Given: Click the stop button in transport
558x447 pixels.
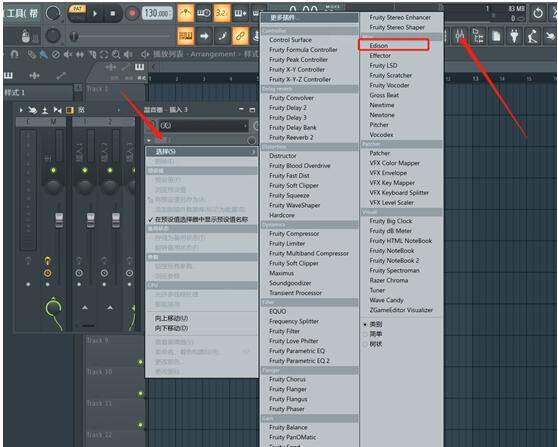Looking at the screenshot, I should tap(113, 14).
